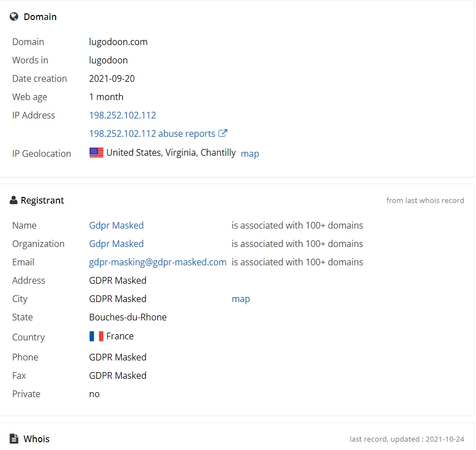Screen dimensions: 476x450
Task: Open Gdpr Masked registrant name link
Action: (116, 225)
